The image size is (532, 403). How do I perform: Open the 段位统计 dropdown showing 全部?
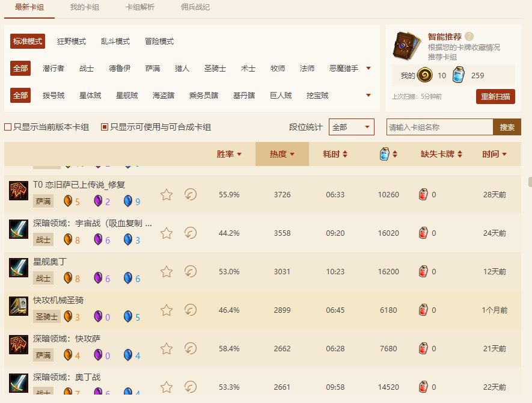point(351,128)
